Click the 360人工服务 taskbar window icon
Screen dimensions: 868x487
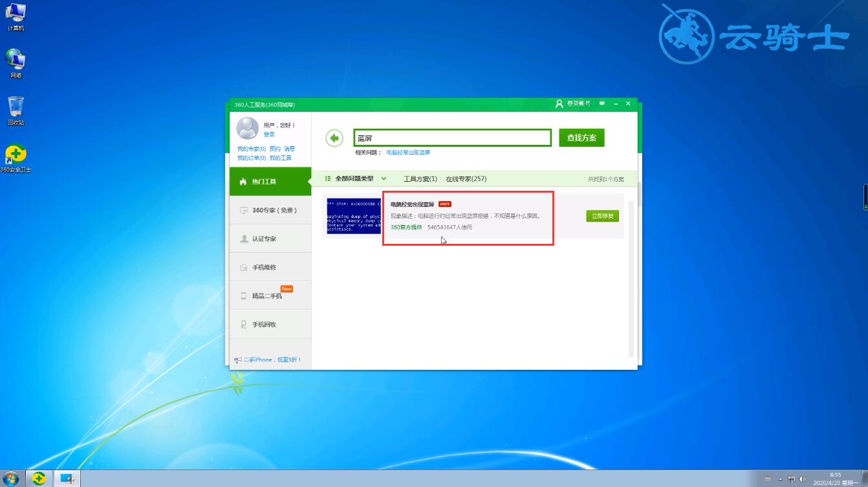click(x=67, y=479)
